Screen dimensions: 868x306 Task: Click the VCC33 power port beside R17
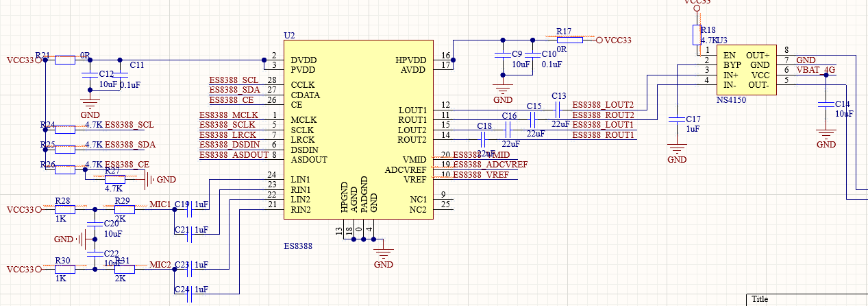pos(614,40)
